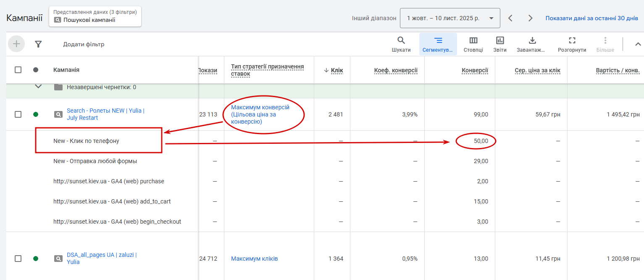Click the 1 495,42 грн cost per conversion
644x280 pixels.
pos(623,114)
